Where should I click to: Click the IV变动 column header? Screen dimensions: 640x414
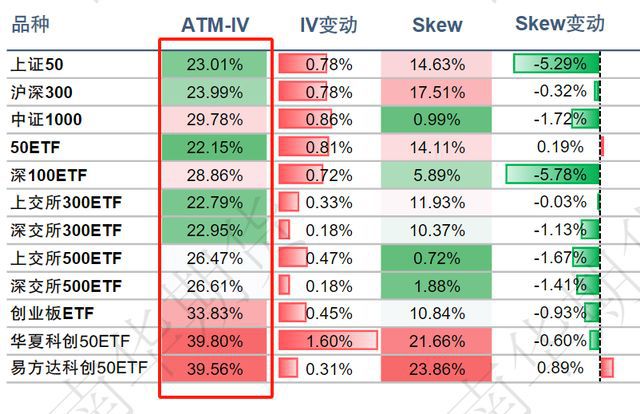click(327, 24)
